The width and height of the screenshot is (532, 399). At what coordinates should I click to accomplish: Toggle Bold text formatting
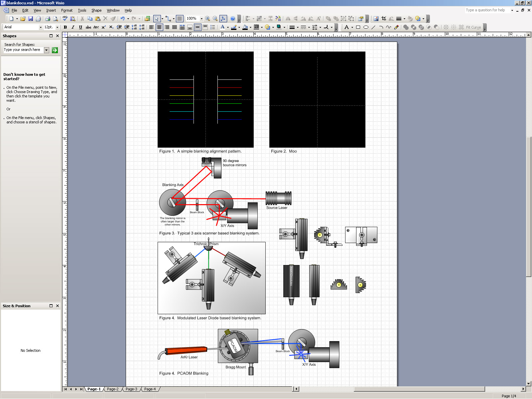66,27
